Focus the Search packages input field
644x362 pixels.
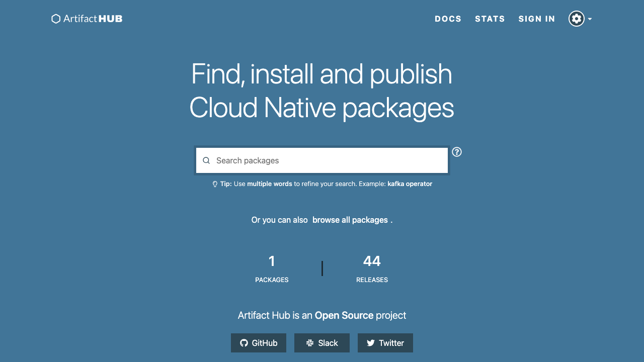click(322, 160)
